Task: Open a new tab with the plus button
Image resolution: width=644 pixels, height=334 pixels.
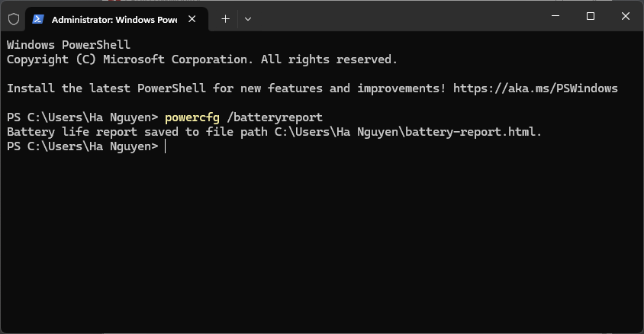Action: click(x=225, y=18)
